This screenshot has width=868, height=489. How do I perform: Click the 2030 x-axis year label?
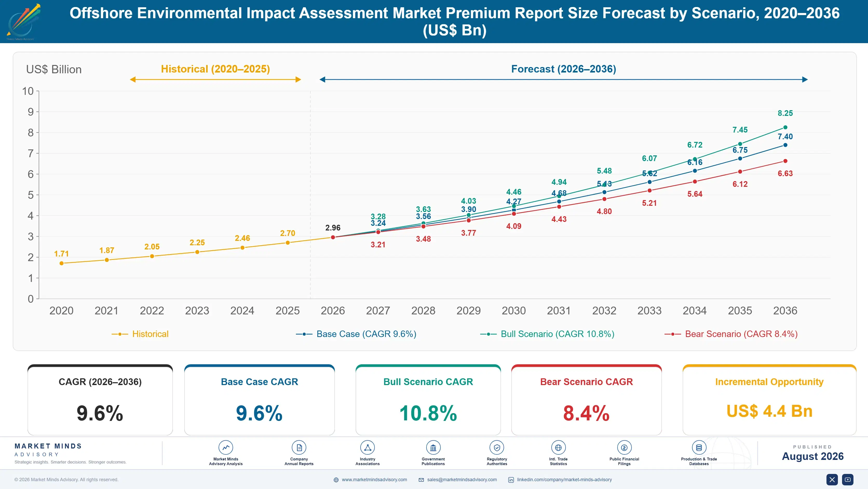514,310
